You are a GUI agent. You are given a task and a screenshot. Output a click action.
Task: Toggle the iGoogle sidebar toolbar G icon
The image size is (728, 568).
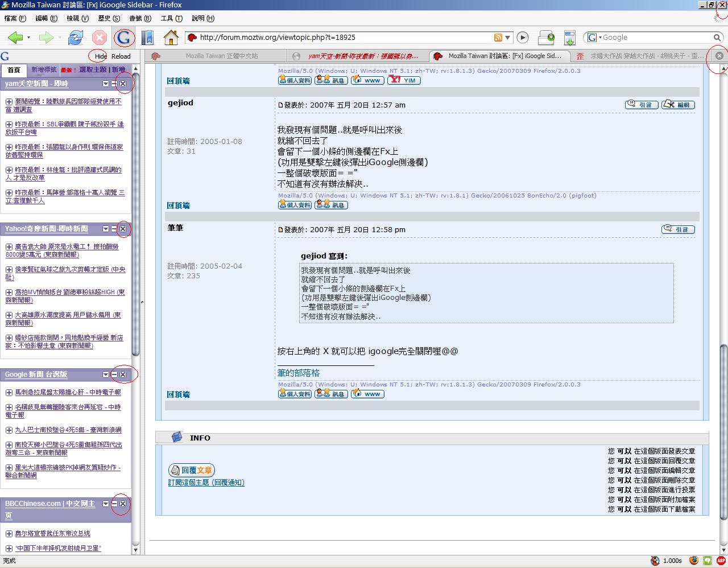pyautogui.click(x=123, y=38)
